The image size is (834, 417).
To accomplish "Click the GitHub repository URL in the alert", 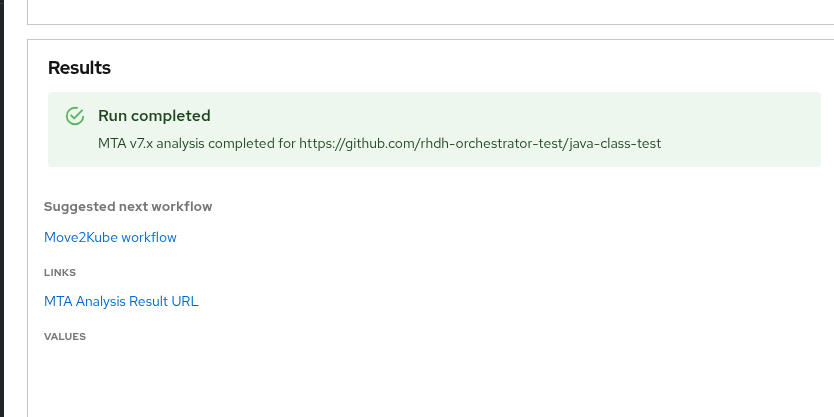I will [480, 143].
